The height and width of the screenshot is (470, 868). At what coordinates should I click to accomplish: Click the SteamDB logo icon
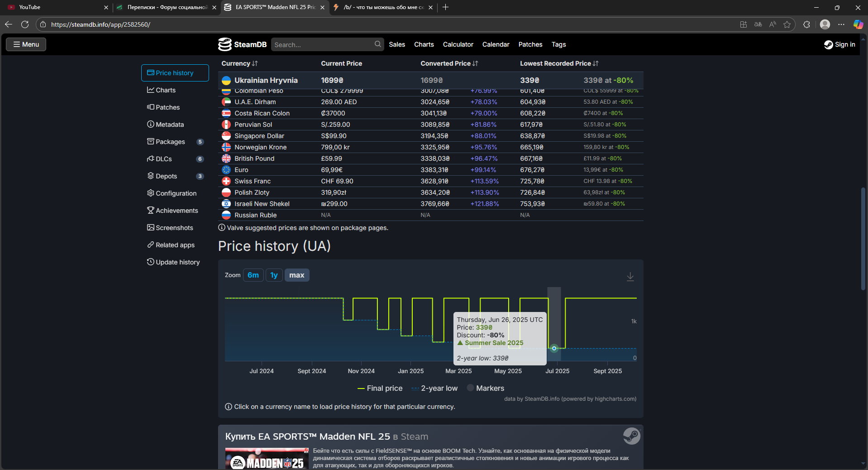(x=225, y=44)
